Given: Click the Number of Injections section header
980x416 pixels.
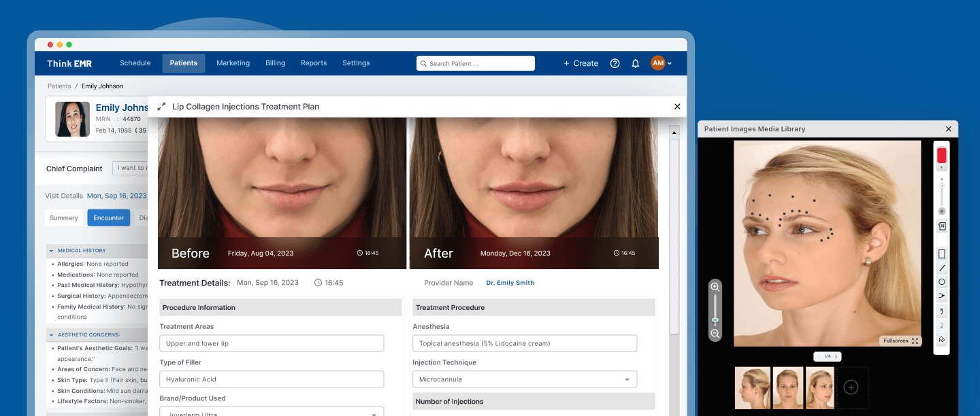Looking at the screenshot, I should point(534,401).
